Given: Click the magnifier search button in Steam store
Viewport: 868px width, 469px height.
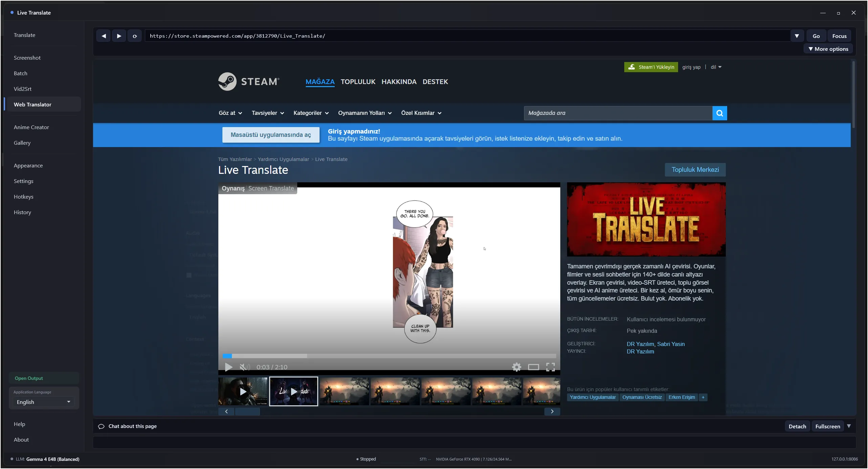Looking at the screenshot, I should tap(719, 113).
